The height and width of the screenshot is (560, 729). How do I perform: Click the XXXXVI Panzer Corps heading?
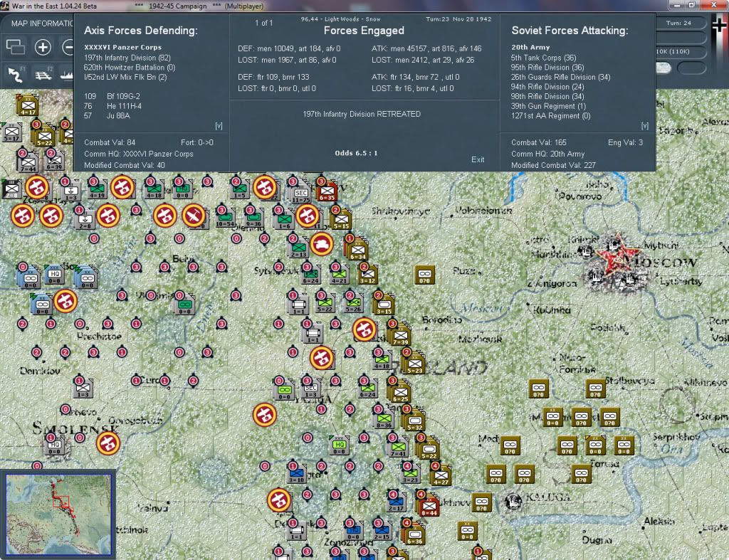coord(122,48)
